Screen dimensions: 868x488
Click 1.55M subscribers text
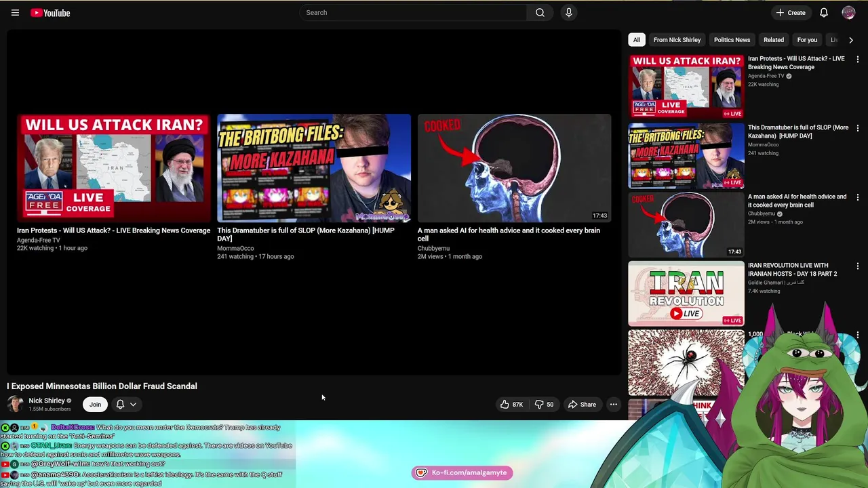pyautogui.click(x=50, y=409)
